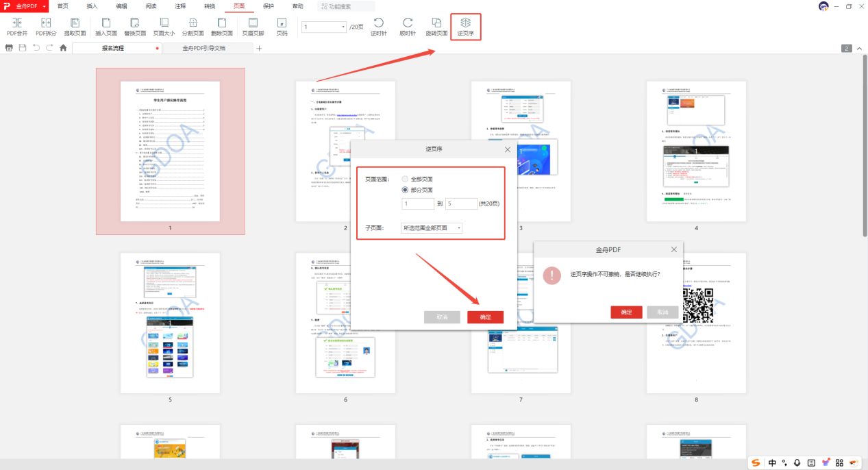Viewport: 868px width, 470px height.
Task: Switch to 页面 ribbon tab
Action: click(x=239, y=5)
